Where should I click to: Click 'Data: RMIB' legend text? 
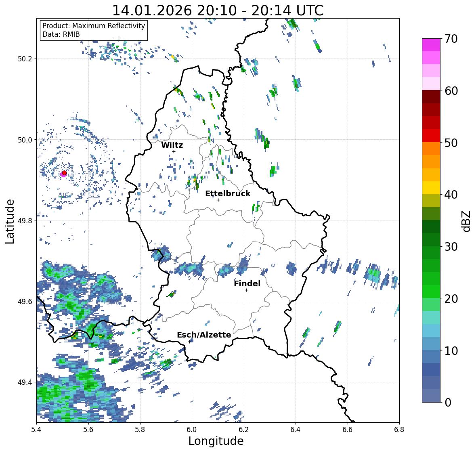[61, 34]
